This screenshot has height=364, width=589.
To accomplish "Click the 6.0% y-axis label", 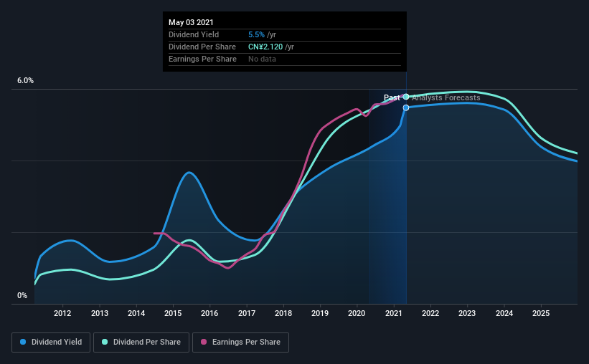I will pos(25,81).
